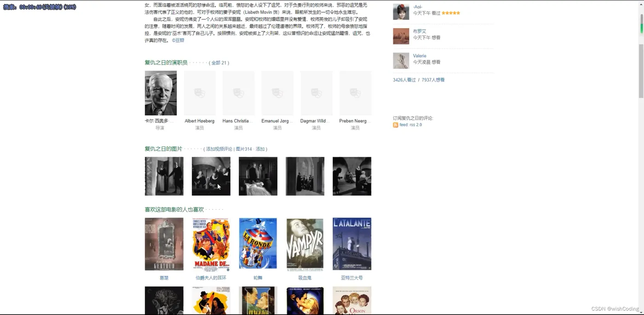Click the 导演 label under 卡尔·西奥多
644x315 pixels.
[160, 128]
